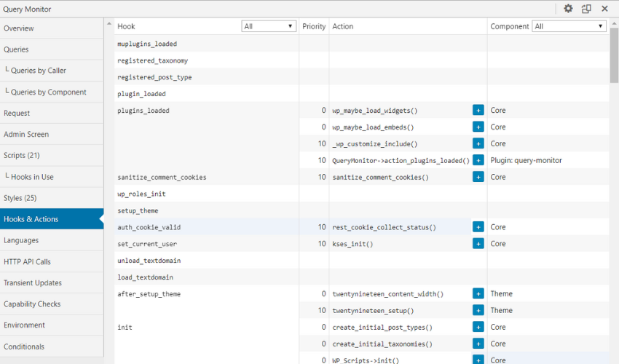Click Plugin: query-monitor component cell
The width and height of the screenshot is (619, 364).
click(x=526, y=160)
